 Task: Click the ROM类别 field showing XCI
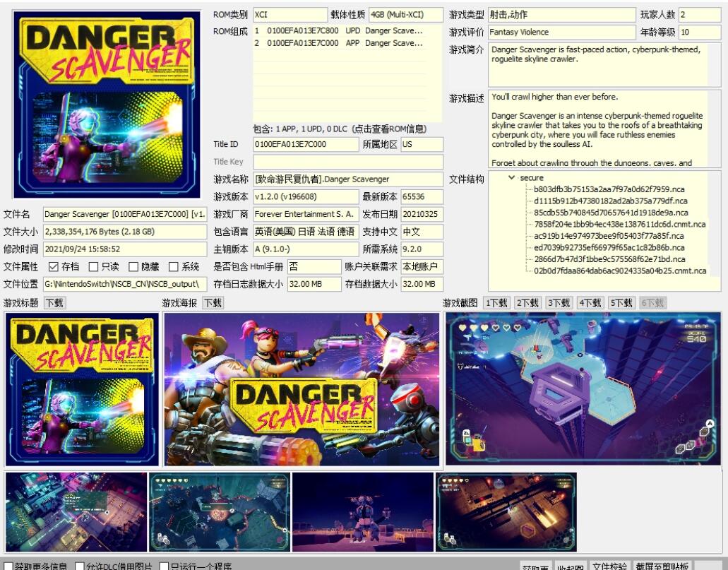(x=290, y=14)
